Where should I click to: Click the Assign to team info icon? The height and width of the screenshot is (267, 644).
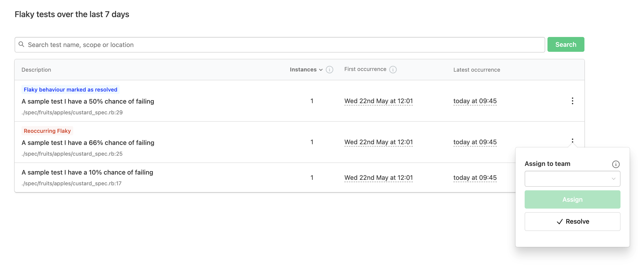(x=615, y=164)
